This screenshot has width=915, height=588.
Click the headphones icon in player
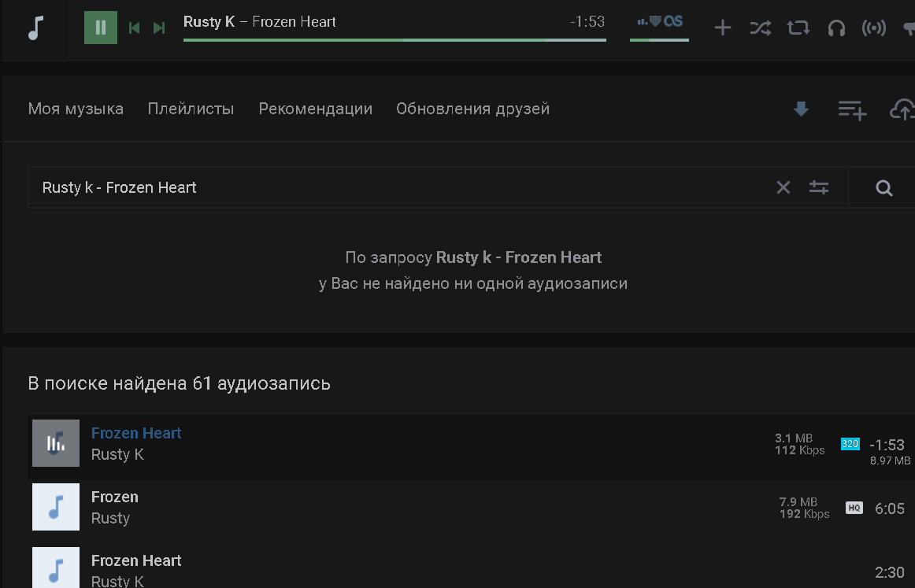[x=837, y=28]
